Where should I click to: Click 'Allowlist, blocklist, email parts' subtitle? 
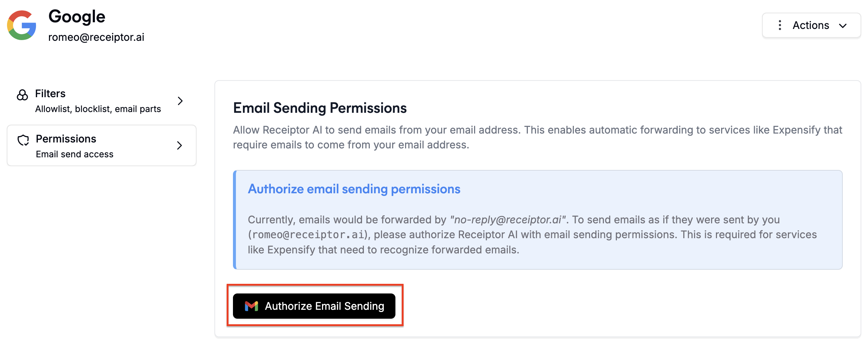[x=98, y=109]
